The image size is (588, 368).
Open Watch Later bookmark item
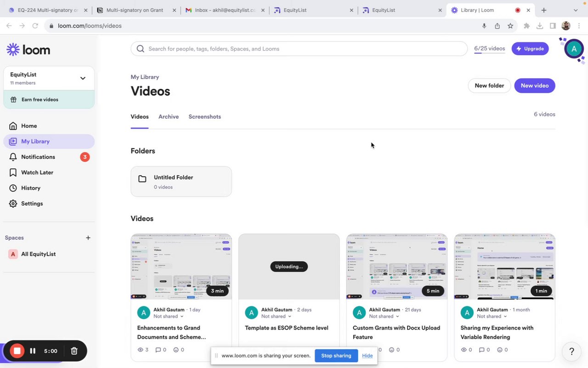[49, 172]
